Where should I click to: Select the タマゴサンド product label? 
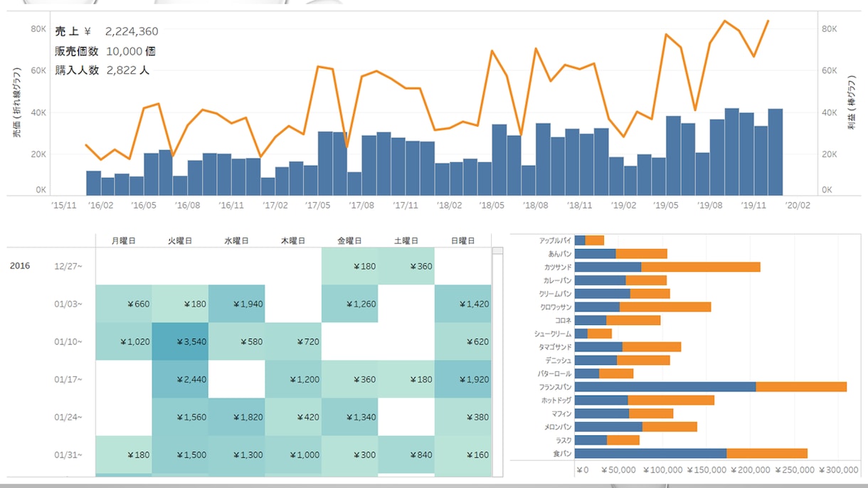click(x=555, y=346)
